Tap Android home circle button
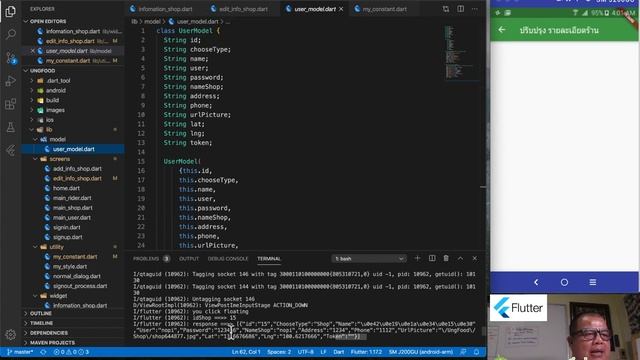640x360 pixels. coord(564,282)
